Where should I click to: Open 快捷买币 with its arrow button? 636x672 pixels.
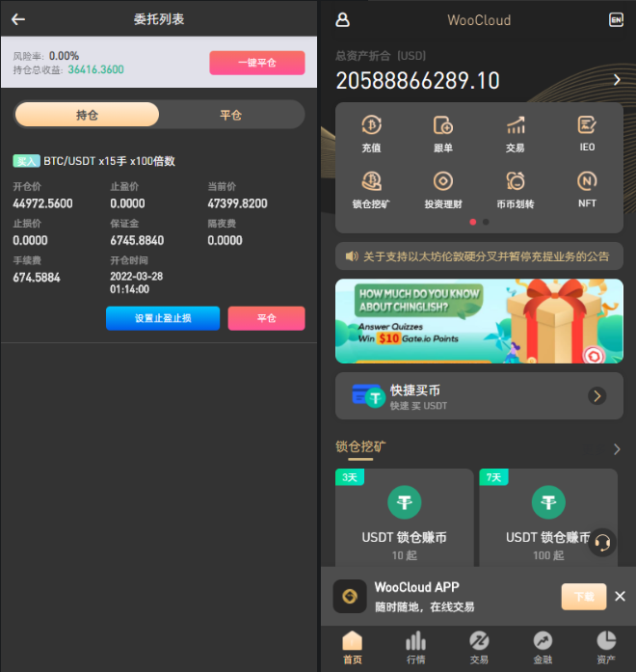point(597,396)
